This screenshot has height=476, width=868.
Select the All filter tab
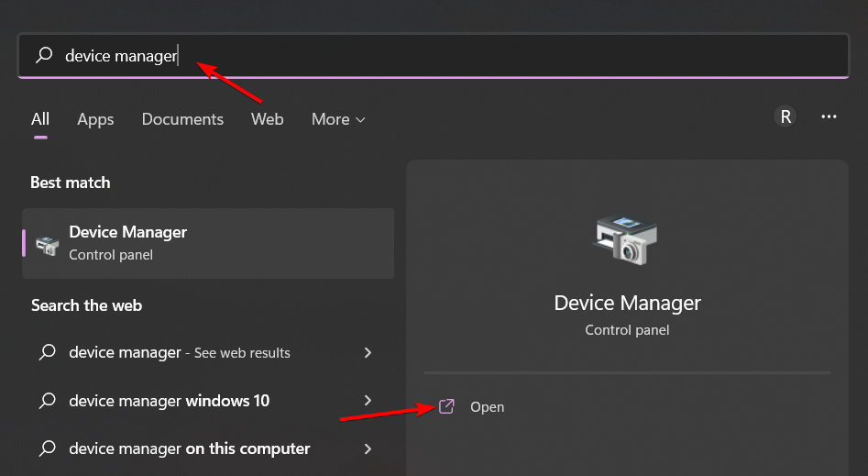pos(39,119)
